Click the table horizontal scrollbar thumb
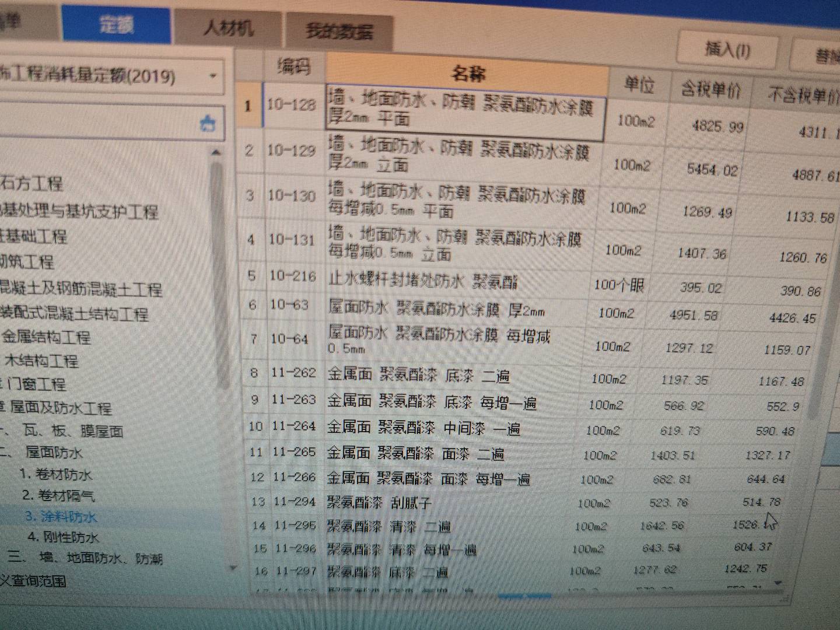This screenshot has height=630, width=840. (x=524, y=596)
